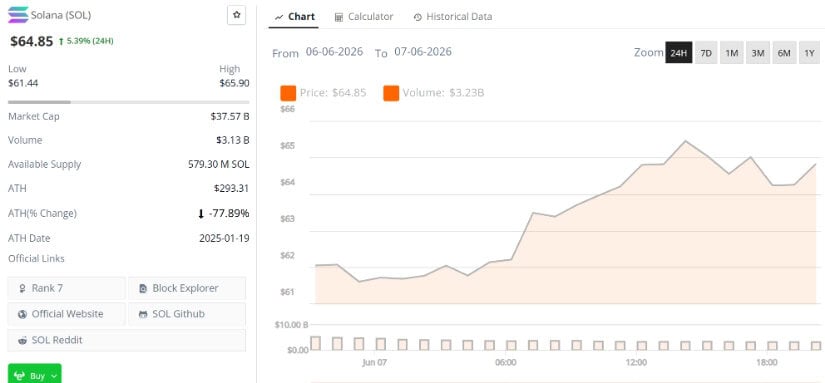Click the Low-High price range bar

(129, 102)
